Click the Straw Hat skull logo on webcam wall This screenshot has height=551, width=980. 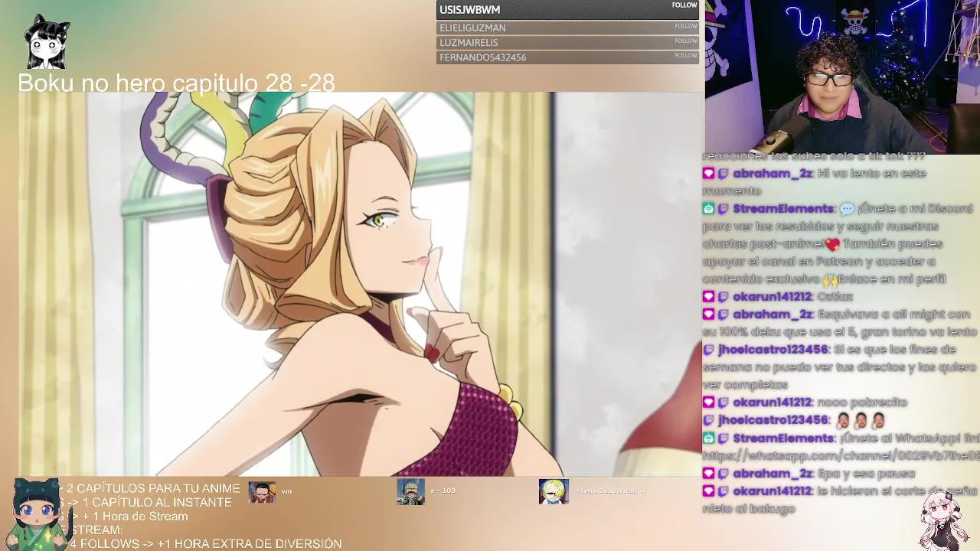coord(856,21)
